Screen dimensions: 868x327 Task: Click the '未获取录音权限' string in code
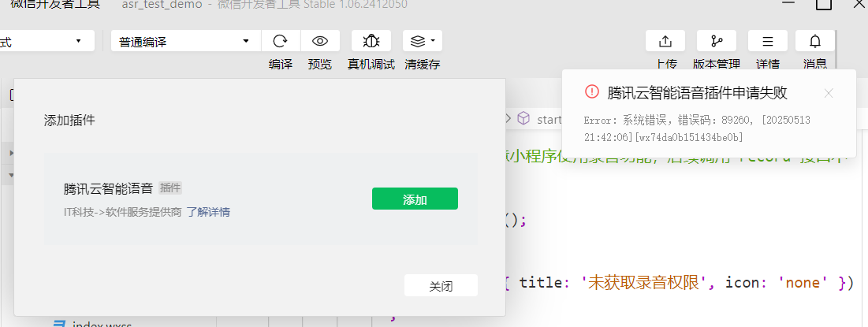[x=643, y=283]
